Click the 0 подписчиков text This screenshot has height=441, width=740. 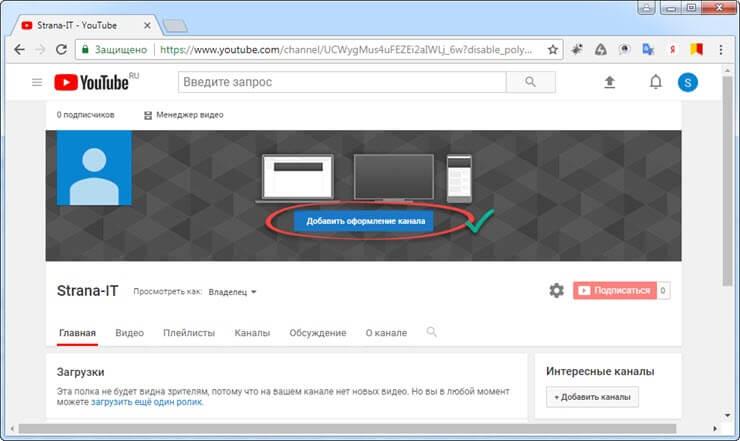coord(85,115)
